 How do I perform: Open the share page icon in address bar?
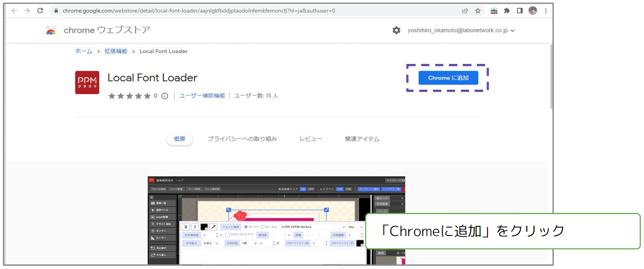coord(465,11)
